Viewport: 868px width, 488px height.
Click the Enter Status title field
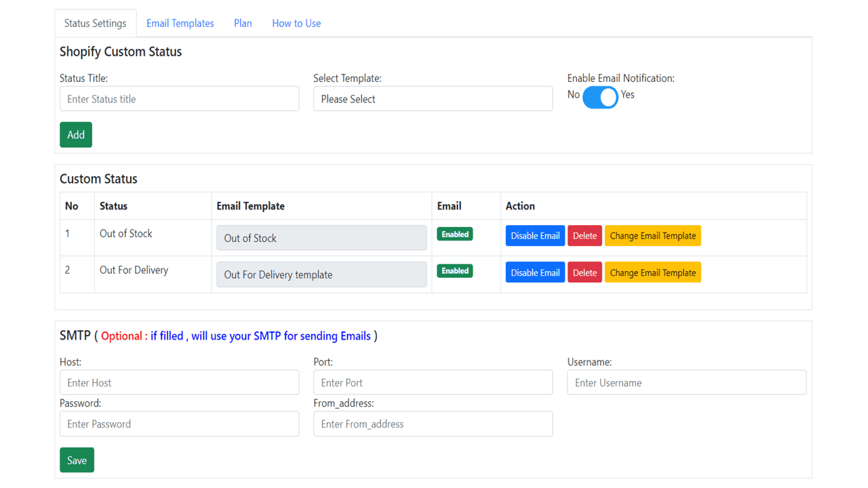[x=179, y=98]
